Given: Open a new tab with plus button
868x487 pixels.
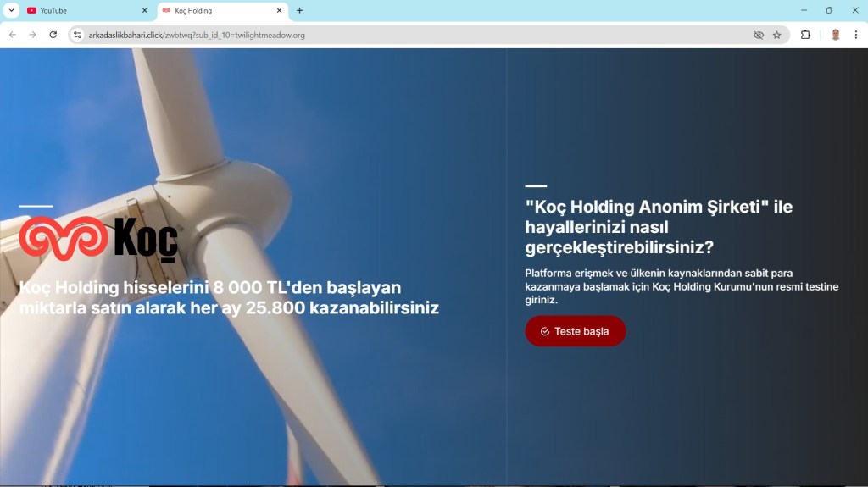Looking at the screenshot, I should (x=299, y=10).
